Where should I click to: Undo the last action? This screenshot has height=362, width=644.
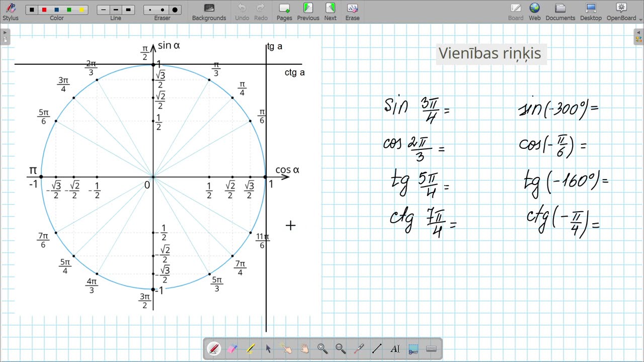tap(242, 11)
